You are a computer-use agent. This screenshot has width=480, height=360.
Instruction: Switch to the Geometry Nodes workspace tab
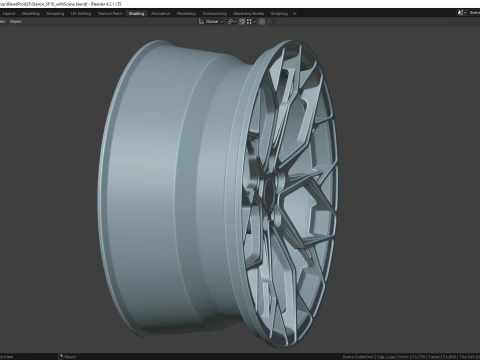tap(249, 14)
